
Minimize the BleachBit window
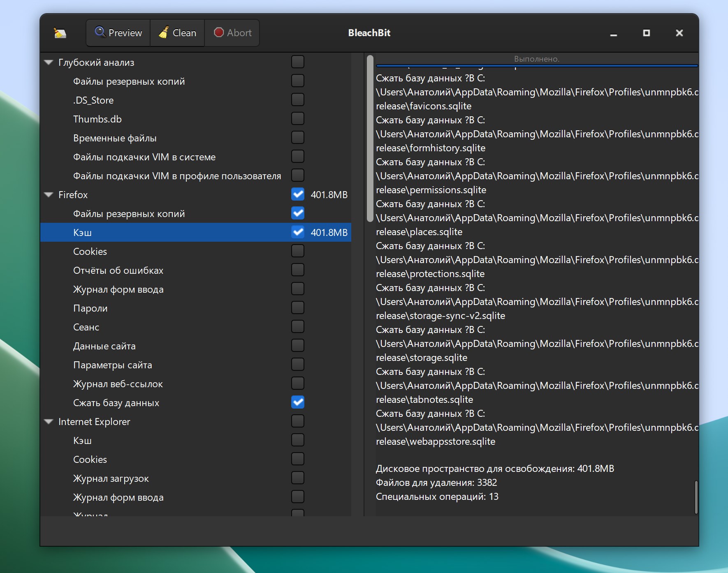click(613, 33)
